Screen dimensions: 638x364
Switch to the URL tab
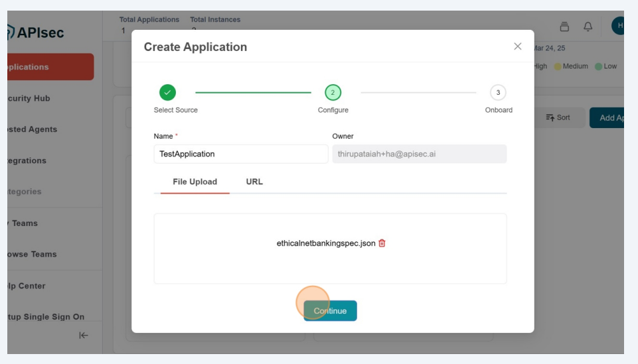(254, 182)
